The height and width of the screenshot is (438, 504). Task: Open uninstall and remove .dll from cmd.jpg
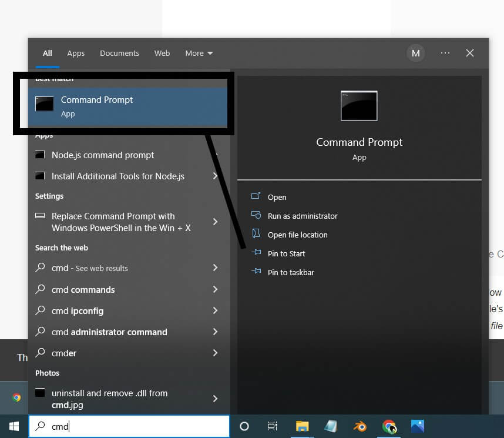(110, 399)
